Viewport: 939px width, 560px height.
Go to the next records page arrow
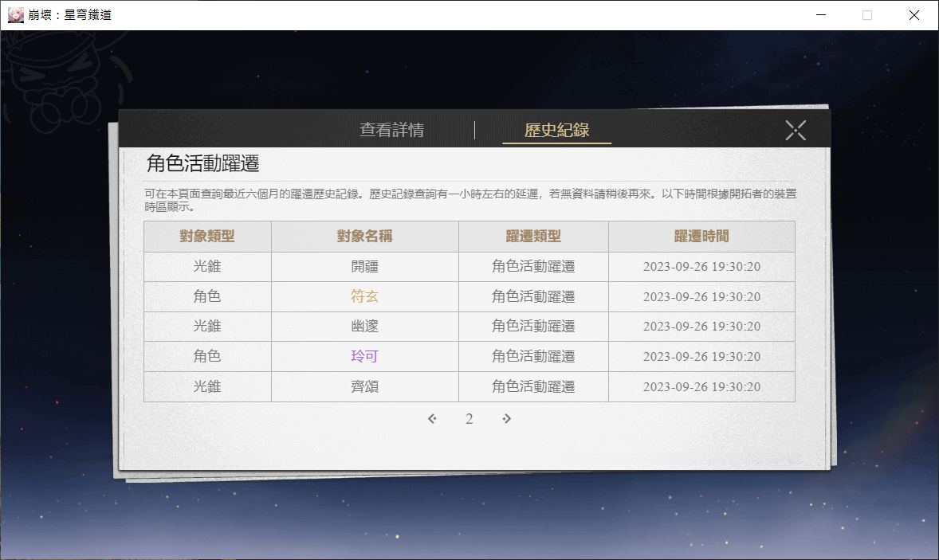507,419
